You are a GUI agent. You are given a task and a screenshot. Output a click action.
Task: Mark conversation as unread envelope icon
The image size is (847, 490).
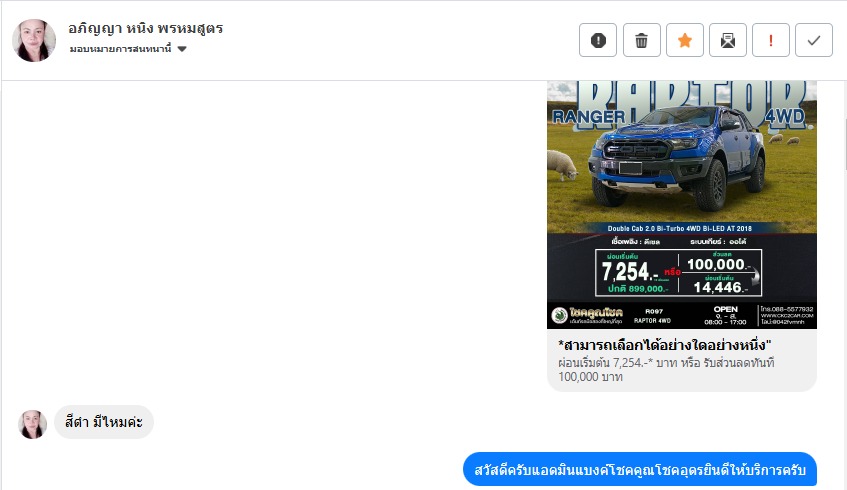point(728,40)
